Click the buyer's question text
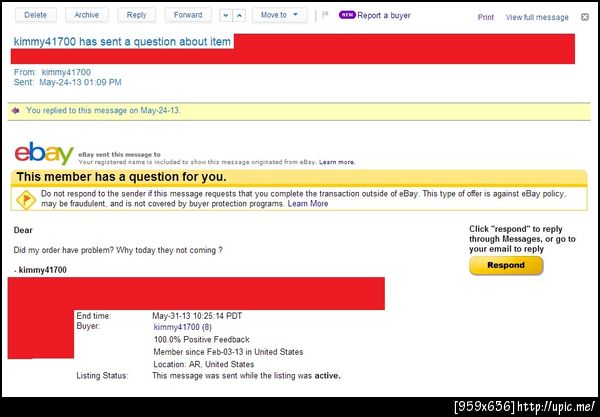The width and height of the screenshot is (600, 417). [x=118, y=250]
